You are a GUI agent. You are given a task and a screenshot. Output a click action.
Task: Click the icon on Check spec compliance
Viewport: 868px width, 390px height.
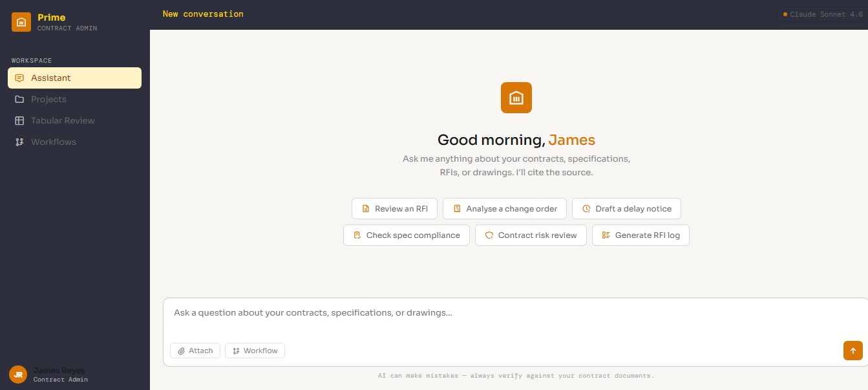click(357, 235)
